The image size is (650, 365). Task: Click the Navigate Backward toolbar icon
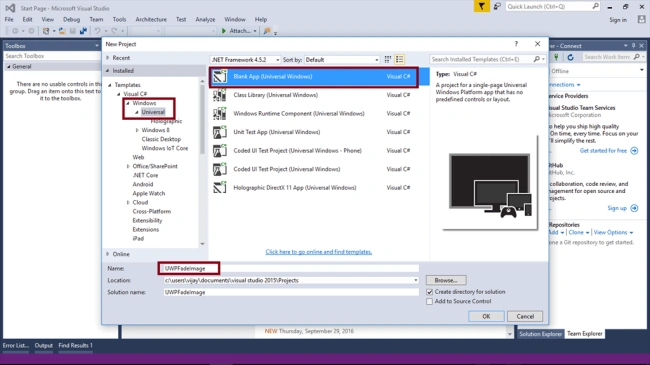pos(15,31)
